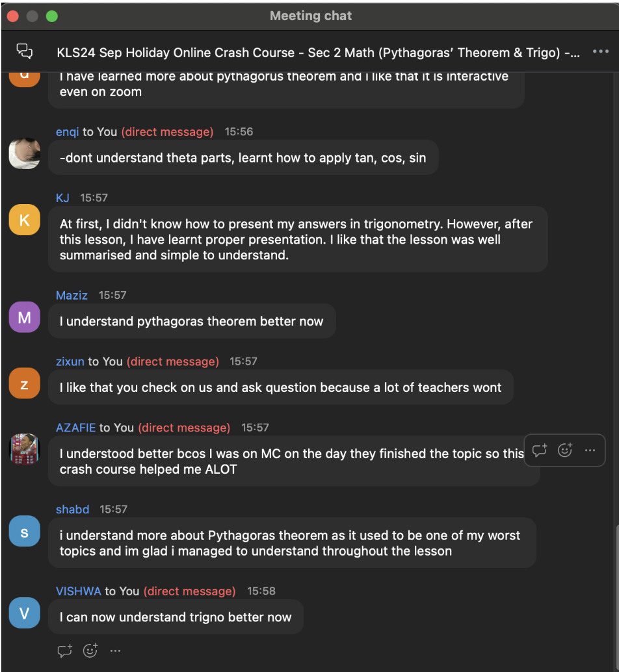The height and width of the screenshot is (672, 619).
Task: Click shabd's blue S avatar
Action: pos(25,531)
